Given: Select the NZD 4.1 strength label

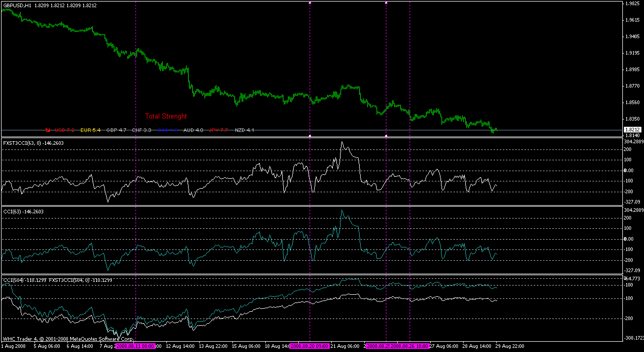Looking at the screenshot, I should click(x=245, y=130).
